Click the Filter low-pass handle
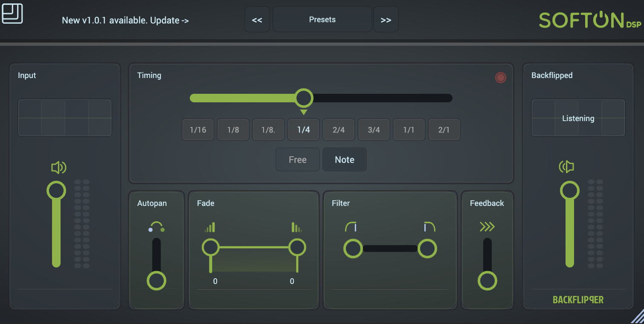Viewport: 644px width, 324px height. [x=427, y=249]
